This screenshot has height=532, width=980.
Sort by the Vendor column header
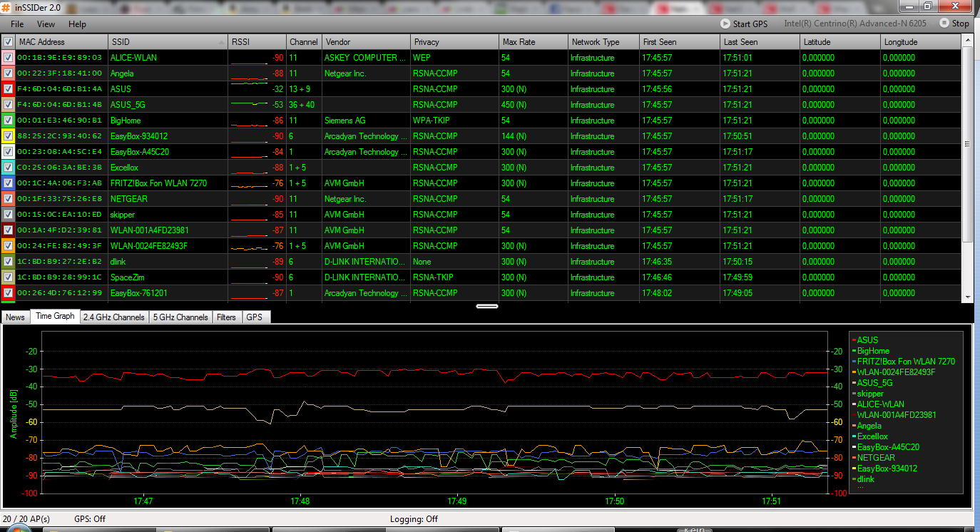366,42
